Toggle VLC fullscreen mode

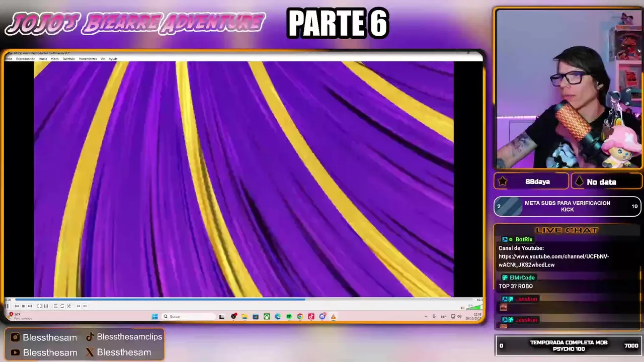point(39,306)
